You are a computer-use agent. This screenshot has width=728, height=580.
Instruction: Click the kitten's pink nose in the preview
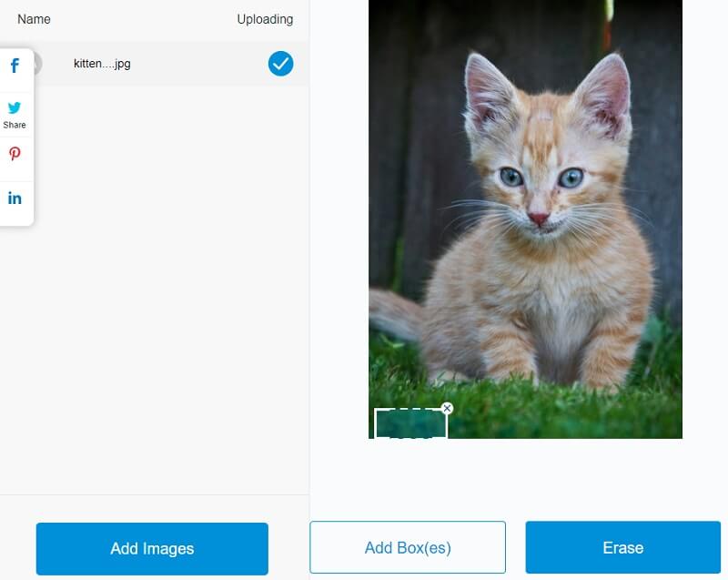point(539,219)
